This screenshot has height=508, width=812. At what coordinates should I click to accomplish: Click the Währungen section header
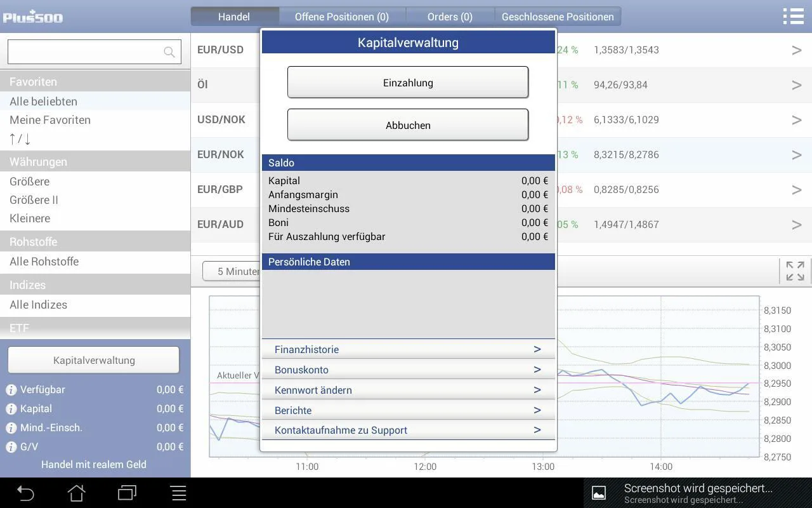[x=95, y=161]
